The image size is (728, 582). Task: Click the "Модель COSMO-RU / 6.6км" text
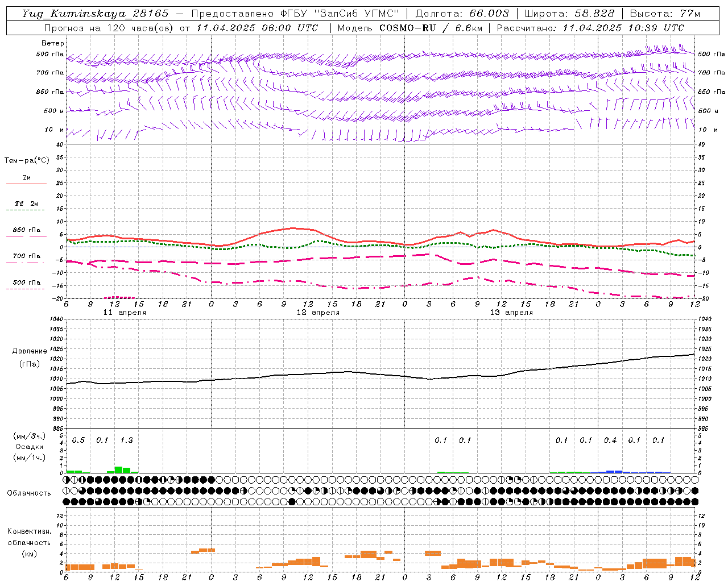point(409,28)
